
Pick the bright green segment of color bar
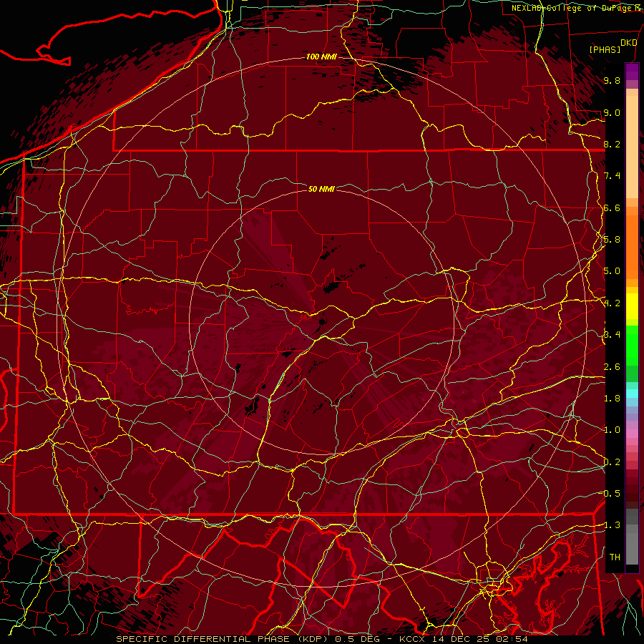632,345
